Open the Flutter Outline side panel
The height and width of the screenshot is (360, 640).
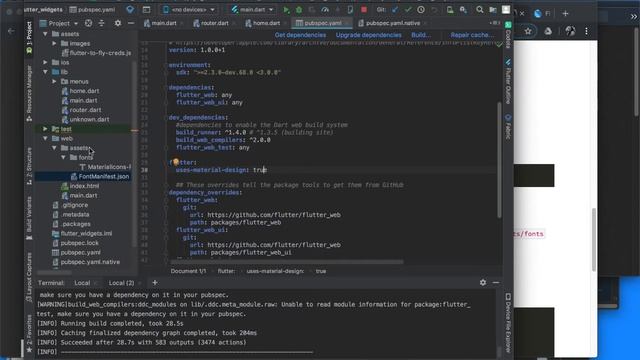click(508, 81)
